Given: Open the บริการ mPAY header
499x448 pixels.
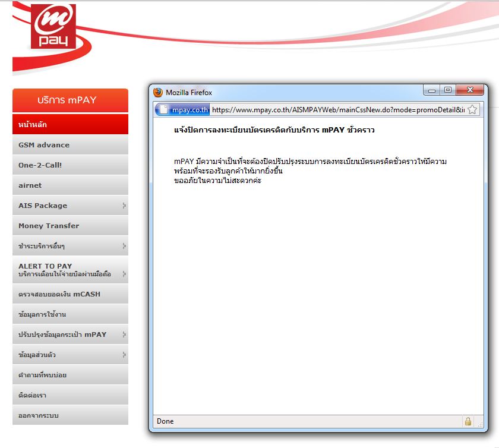Looking at the screenshot, I should click(70, 100).
